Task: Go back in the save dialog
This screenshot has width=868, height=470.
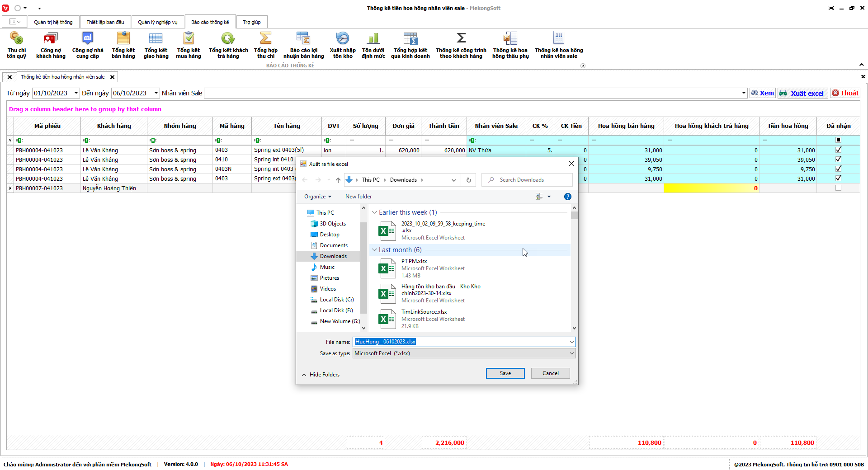Action: coord(305,180)
